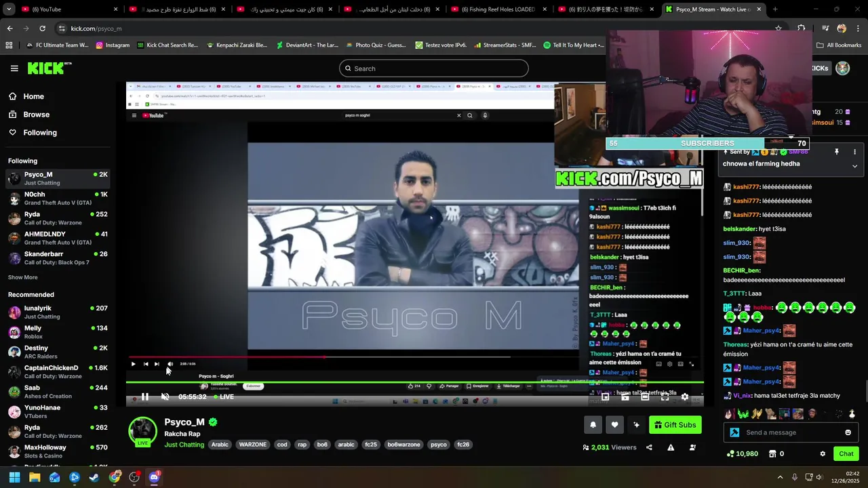Send message with Chat button

point(846,453)
